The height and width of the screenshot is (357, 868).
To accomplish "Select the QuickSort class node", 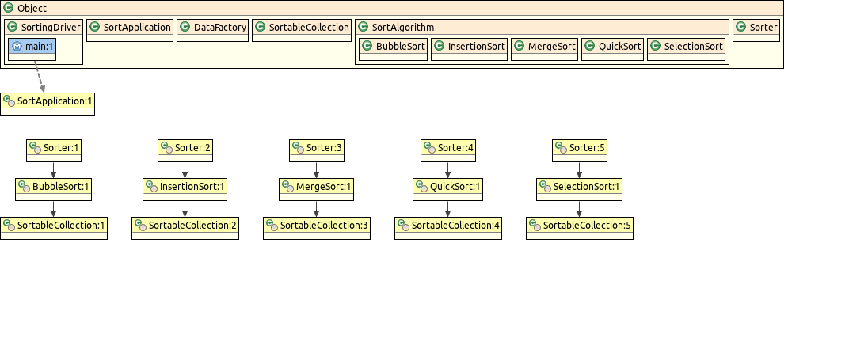I will coord(612,47).
